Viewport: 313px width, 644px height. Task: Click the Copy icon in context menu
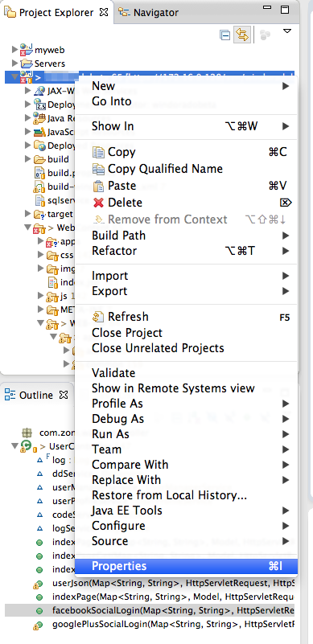[99, 153]
